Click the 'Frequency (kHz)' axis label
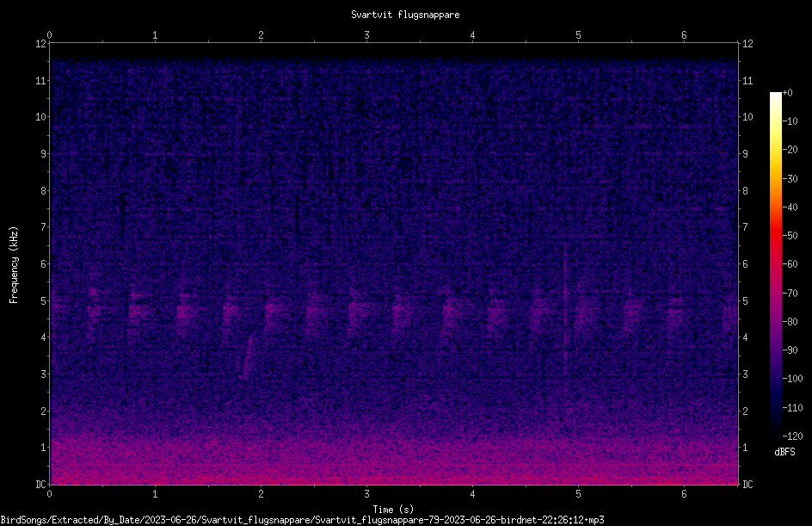Screen dimensions: 812x526 (x=14, y=265)
